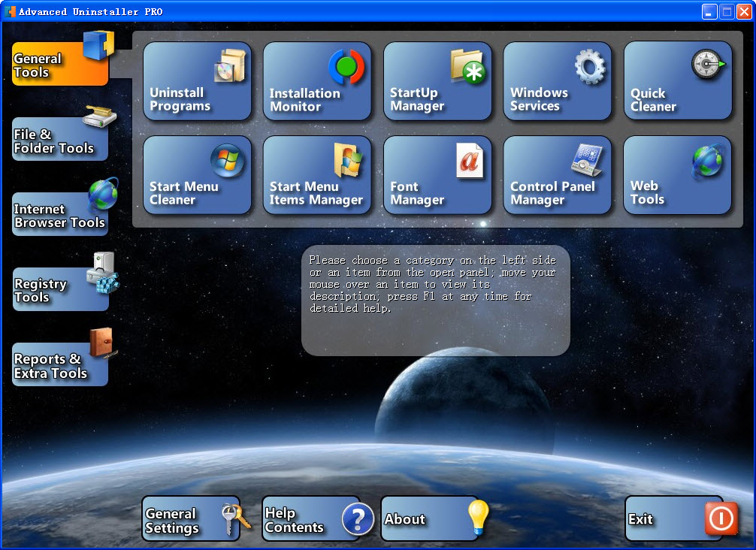The image size is (756, 550).
Task: Open Reports & Extra Tools category
Action: coord(60,365)
